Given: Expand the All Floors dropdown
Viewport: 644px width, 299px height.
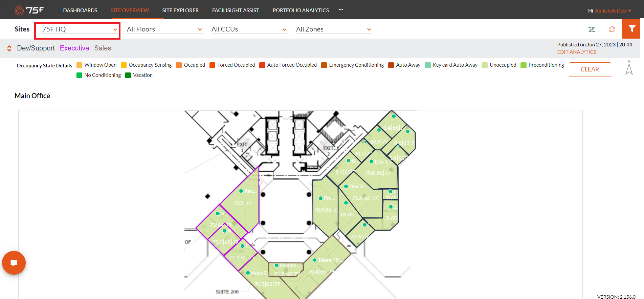Looking at the screenshot, I should (x=164, y=29).
